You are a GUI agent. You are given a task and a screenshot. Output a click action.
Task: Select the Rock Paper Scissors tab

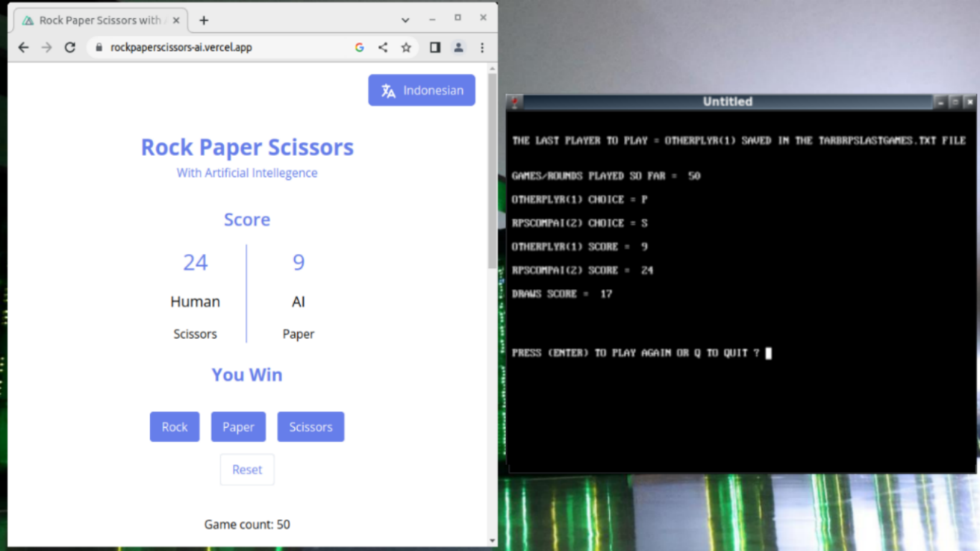coord(99,20)
